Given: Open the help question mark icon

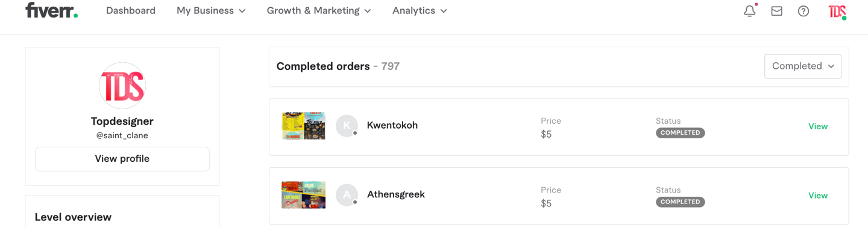Looking at the screenshot, I should pyautogui.click(x=804, y=11).
